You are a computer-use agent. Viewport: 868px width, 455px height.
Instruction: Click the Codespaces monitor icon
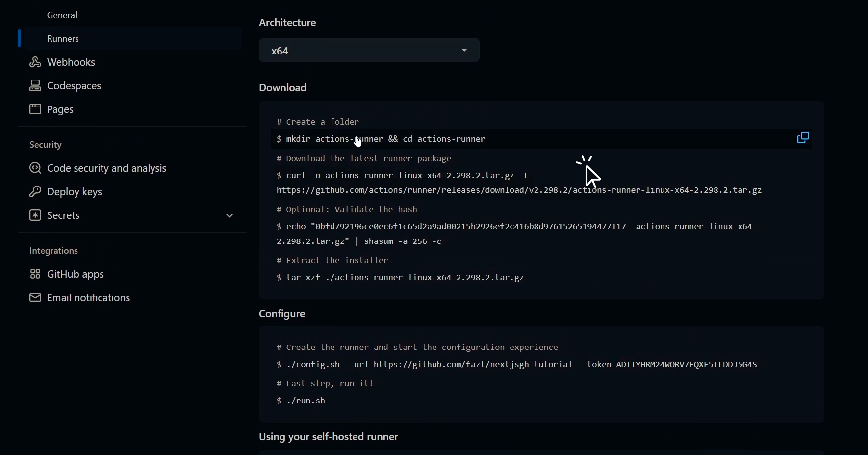tap(35, 86)
